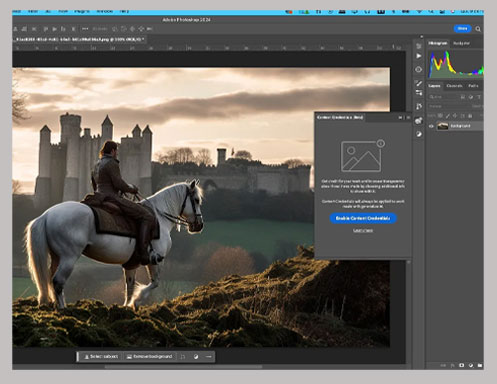The image size is (497, 384).
Task: Click the link layers icon
Action: 443,365
